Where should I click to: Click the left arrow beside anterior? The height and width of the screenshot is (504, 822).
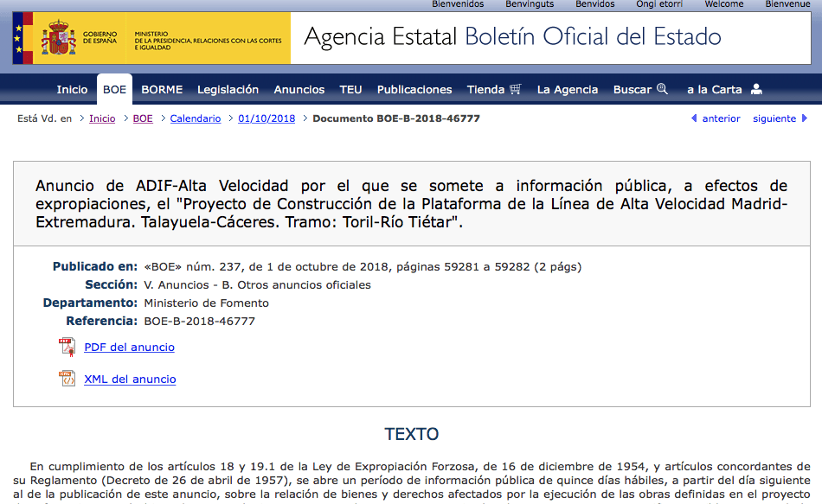[694, 118]
